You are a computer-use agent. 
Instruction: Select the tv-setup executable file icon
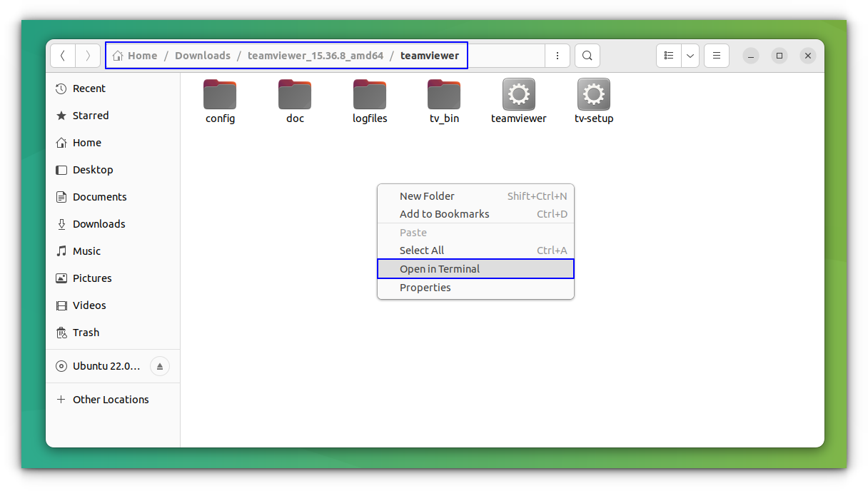594,95
